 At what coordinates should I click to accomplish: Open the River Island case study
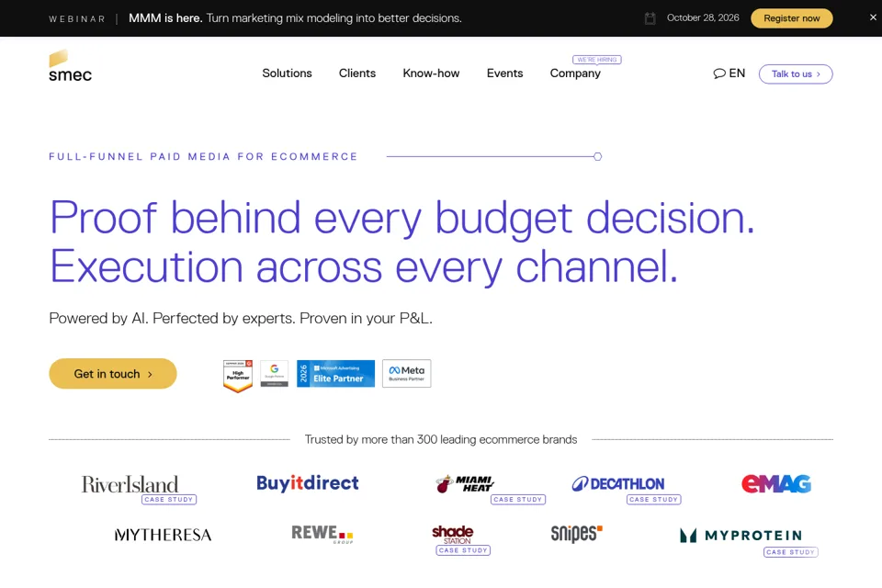point(169,500)
